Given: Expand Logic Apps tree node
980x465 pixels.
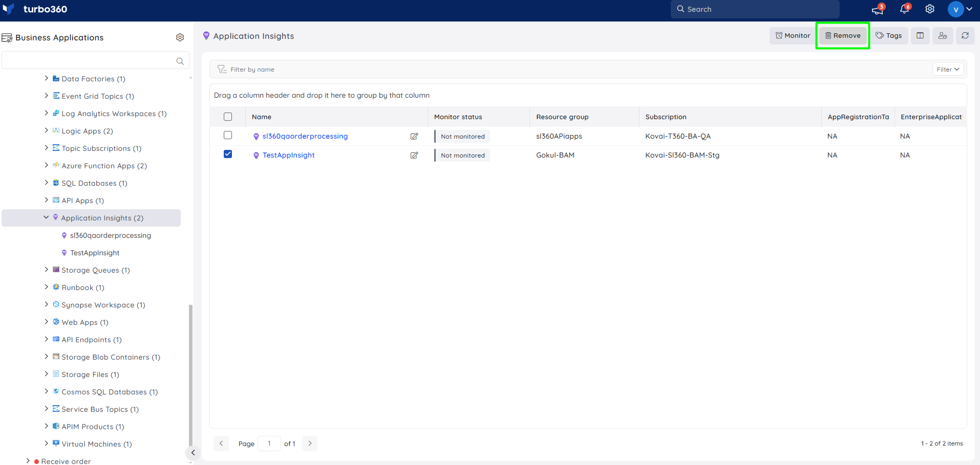Looking at the screenshot, I should click(46, 130).
